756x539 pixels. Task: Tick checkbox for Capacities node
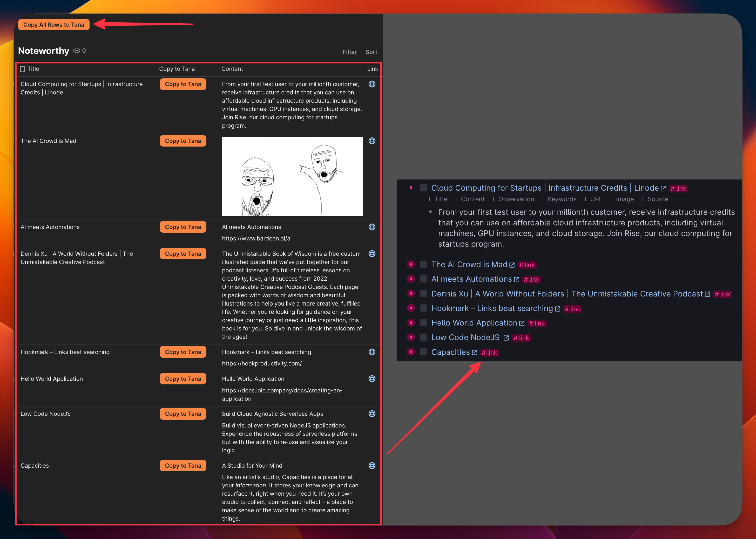pos(423,352)
